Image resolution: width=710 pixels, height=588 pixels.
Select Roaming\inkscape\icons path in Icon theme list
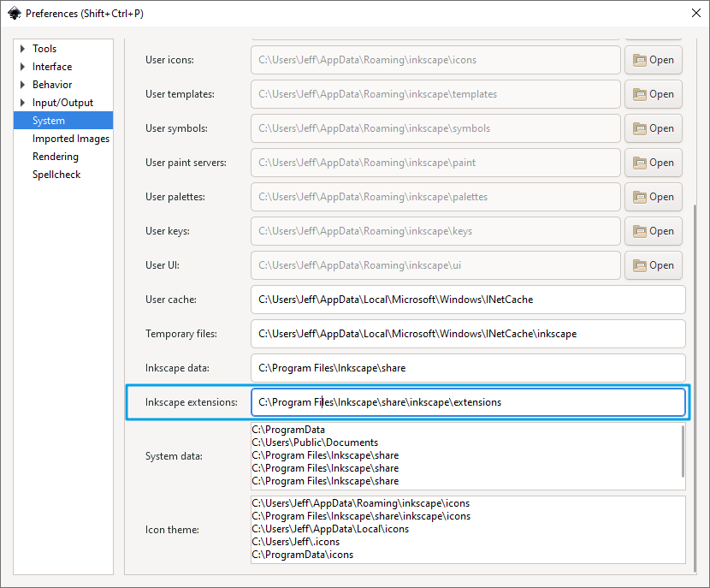pyautogui.click(x=361, y=503)
